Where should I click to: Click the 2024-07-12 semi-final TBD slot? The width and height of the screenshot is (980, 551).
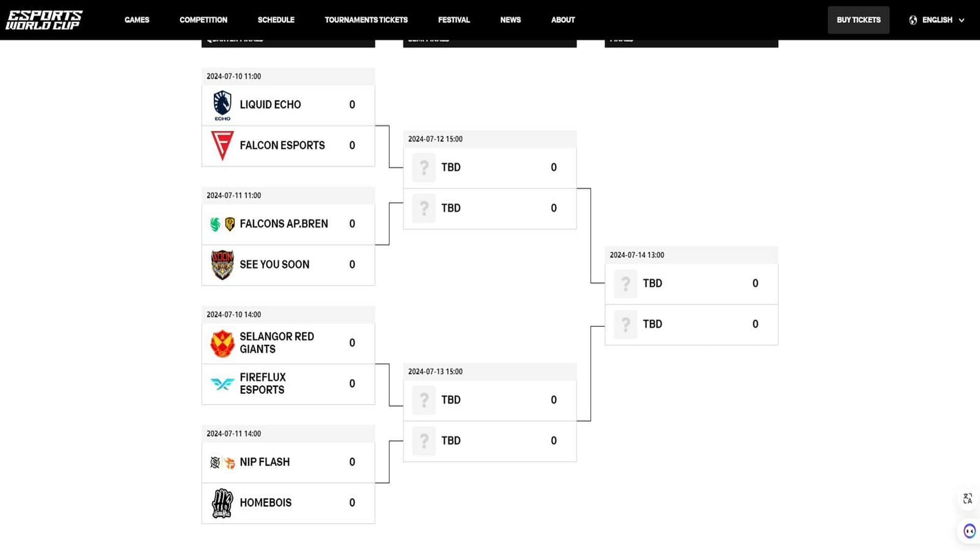tap(489, 167)
